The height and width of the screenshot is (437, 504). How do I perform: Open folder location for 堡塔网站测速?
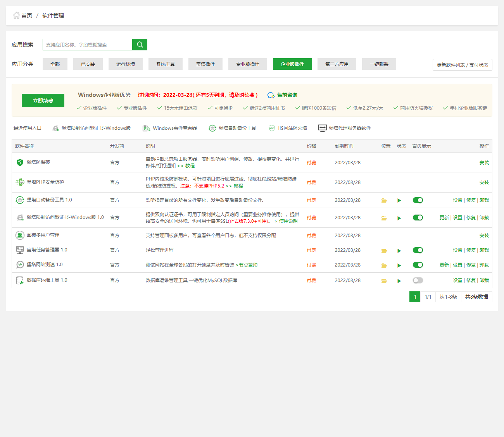pos(384,265)
